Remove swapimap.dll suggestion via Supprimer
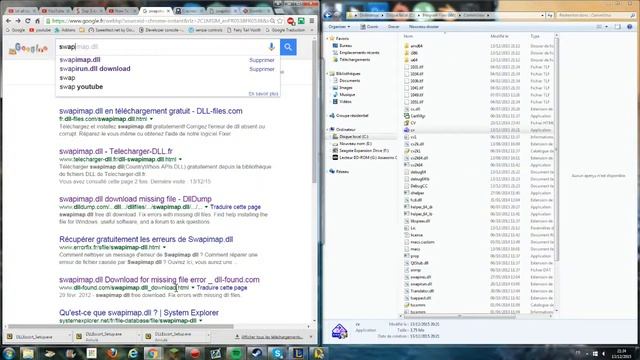This screenshot has width=640, height=360. (262, 60)
